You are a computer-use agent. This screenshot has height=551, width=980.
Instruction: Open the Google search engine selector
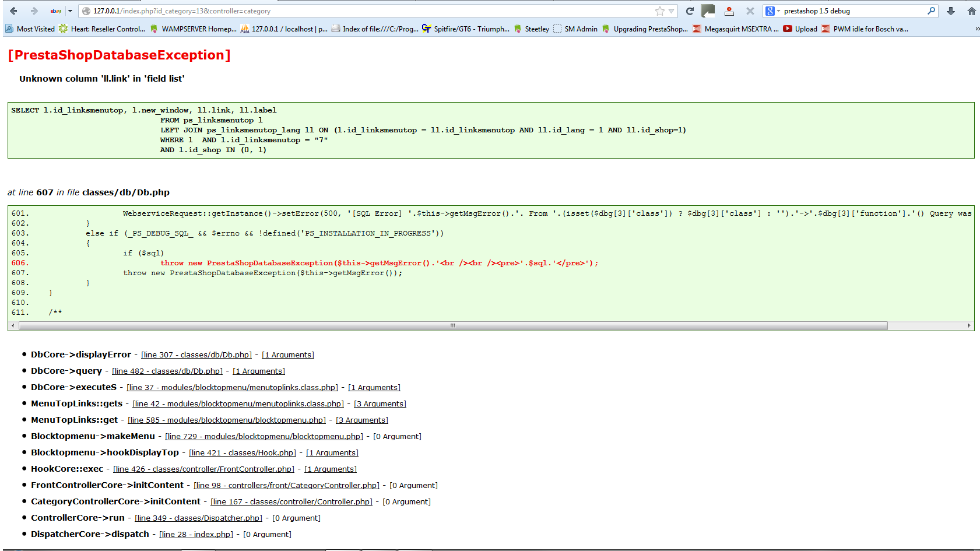point(772,11)
